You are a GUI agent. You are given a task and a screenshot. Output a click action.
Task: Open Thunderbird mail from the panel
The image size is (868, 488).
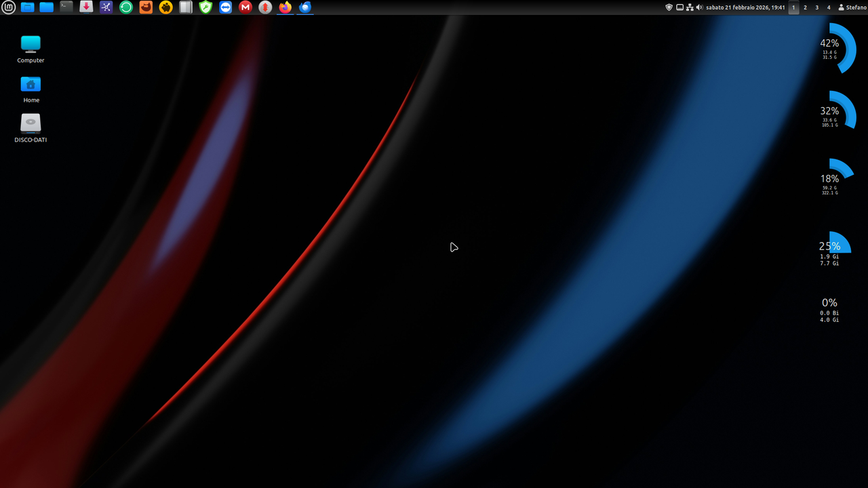tap(305, 7)
